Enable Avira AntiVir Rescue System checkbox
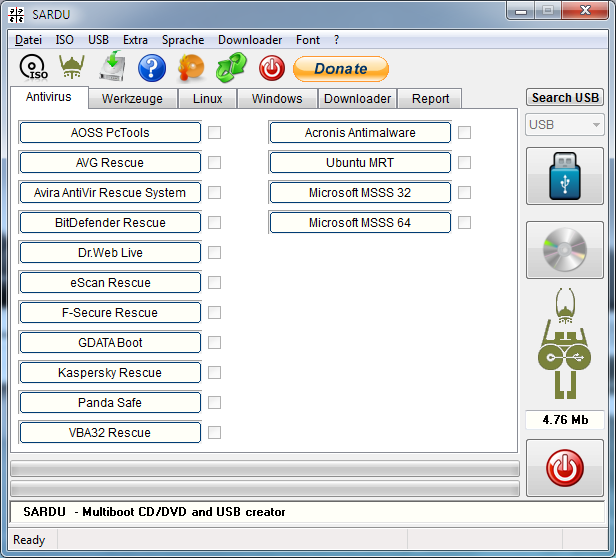The height and width of the screenshot is (558, 616). pyautogui.click(x=214, y=193)
